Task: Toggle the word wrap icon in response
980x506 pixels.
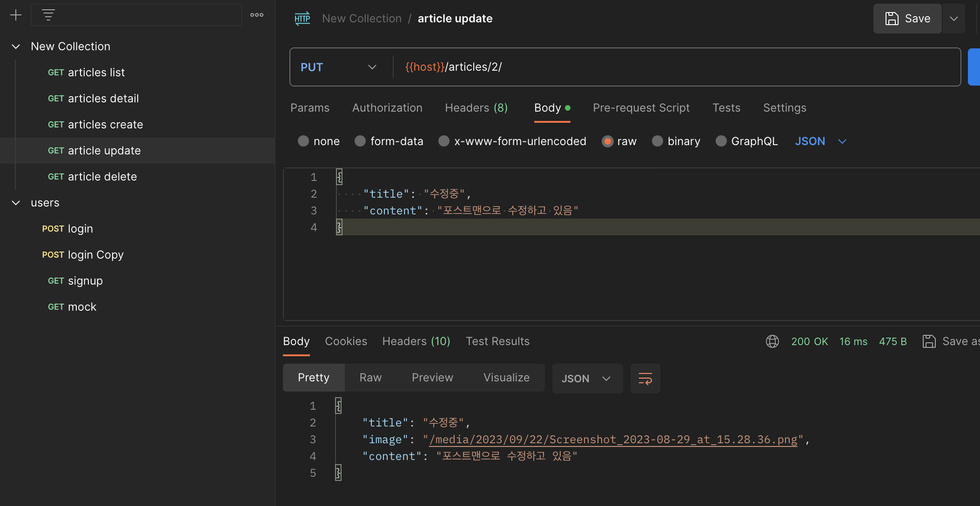Action: [x=645, y=379]
